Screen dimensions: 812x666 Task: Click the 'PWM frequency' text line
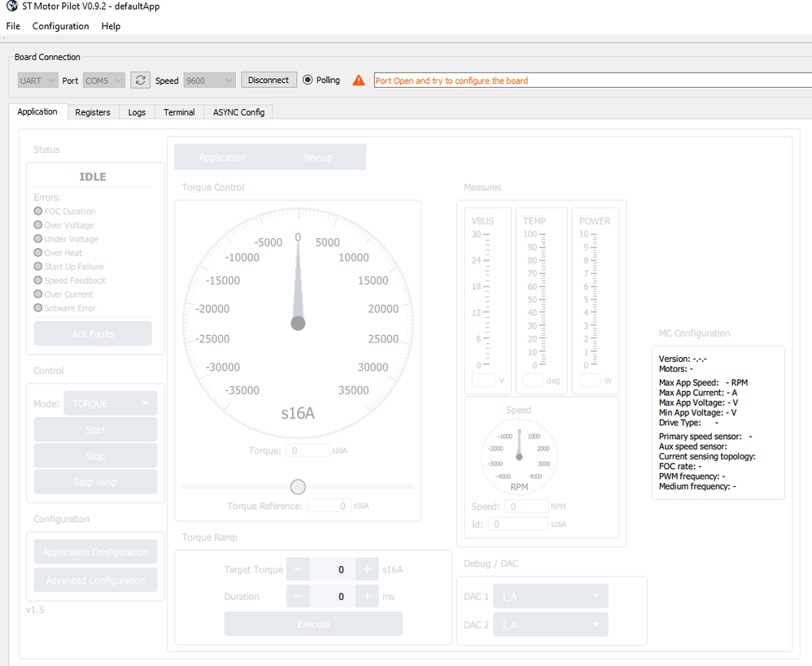click(x=692, y=476)
